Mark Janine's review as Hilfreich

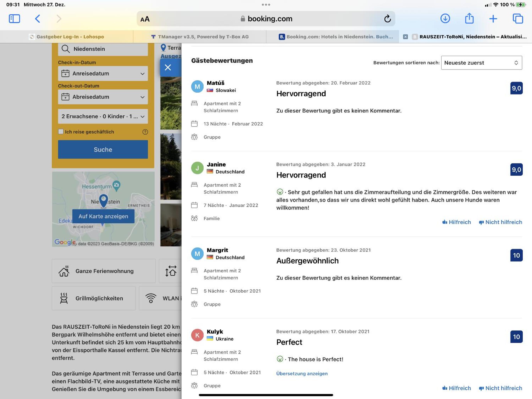[x=456, y=222]
